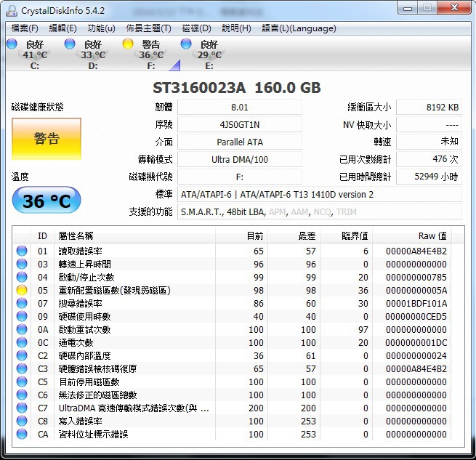This screenshot has height=460, width=476.
Task: Select drive E: status orb at 29 °C
Action: pyautogui.click(x=186, y=44)
